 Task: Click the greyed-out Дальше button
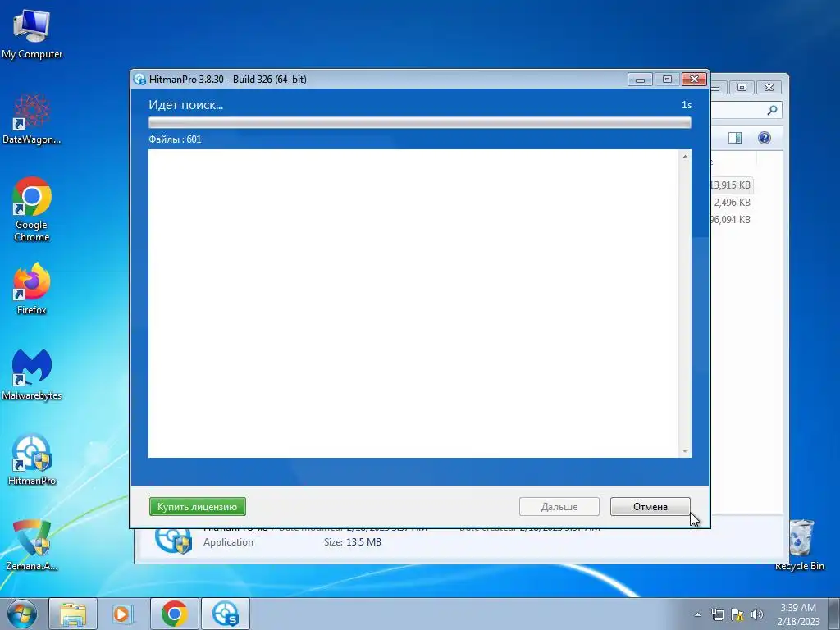(559, 506)
